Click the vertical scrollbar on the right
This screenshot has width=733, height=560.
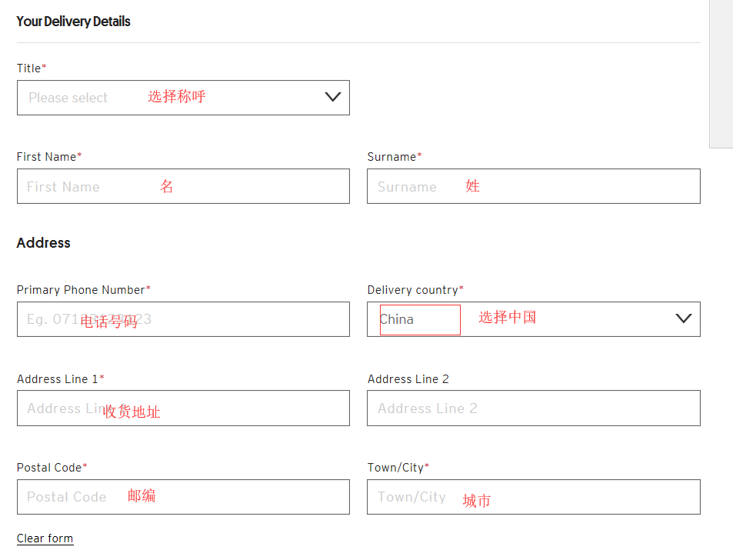pos(721,73)
